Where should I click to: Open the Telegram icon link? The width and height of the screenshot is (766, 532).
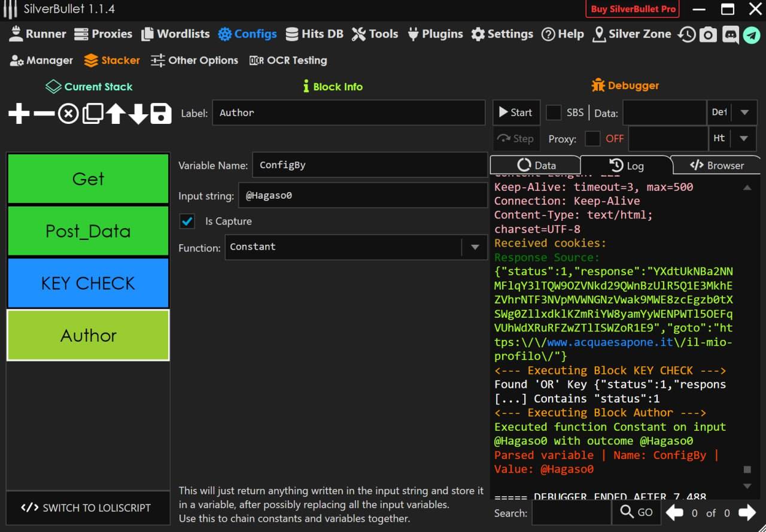(x=751, y=35)
